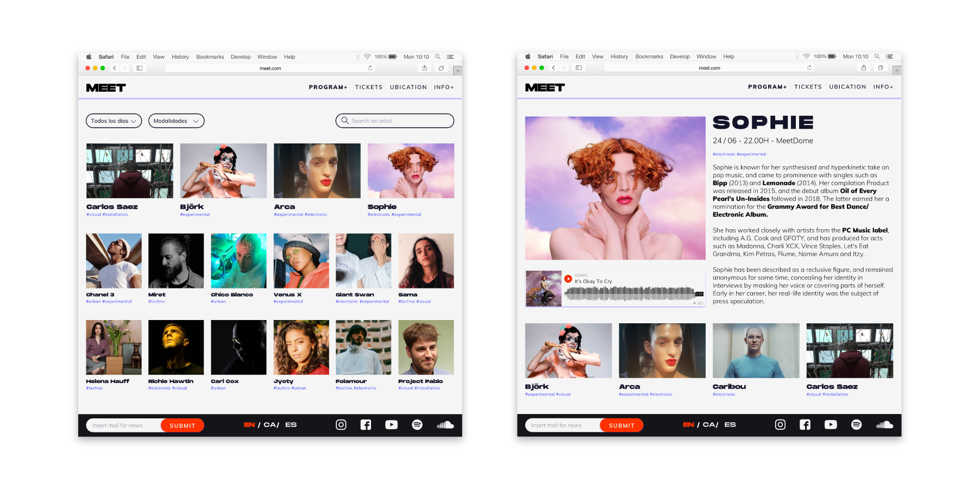Viewport: 980px width, 489px height.
Task: Open UBICATION in left window navigation
Action: click(409, 87)
